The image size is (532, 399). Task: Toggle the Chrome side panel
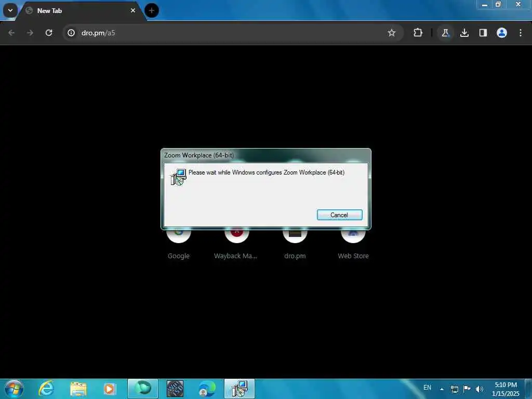(483, 33)
